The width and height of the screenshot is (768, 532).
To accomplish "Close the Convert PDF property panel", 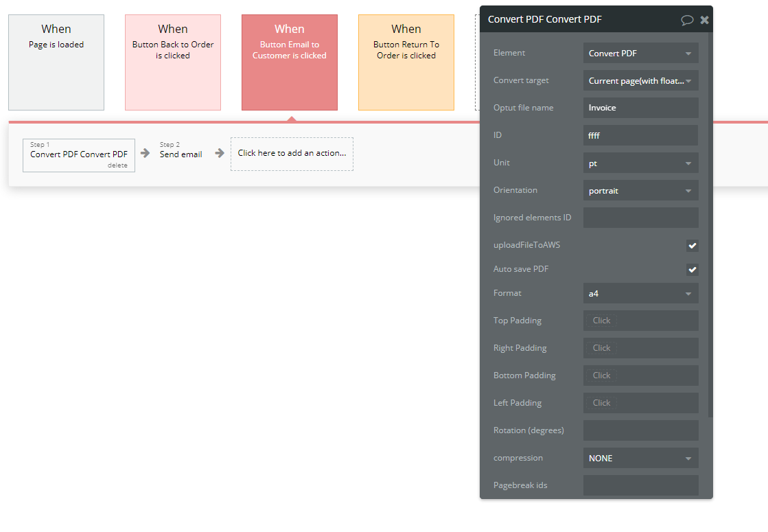I will (x=704, y=20).
